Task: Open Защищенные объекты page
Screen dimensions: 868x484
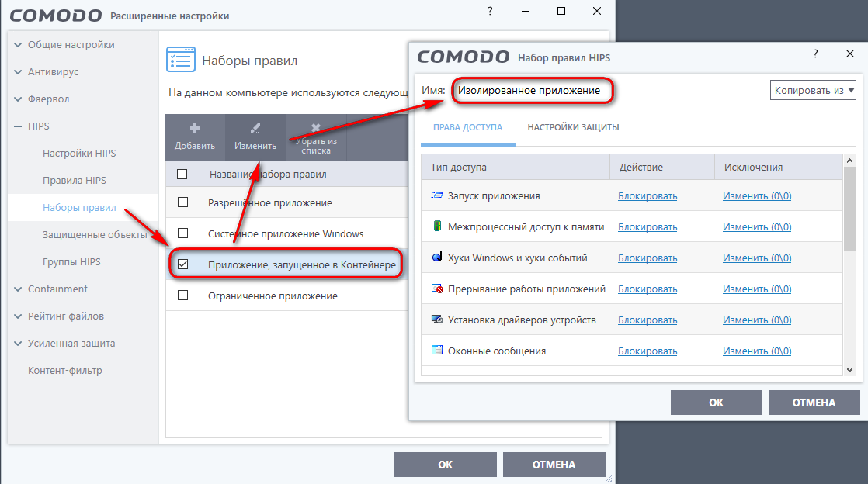Action: click(x=95, y=234)
